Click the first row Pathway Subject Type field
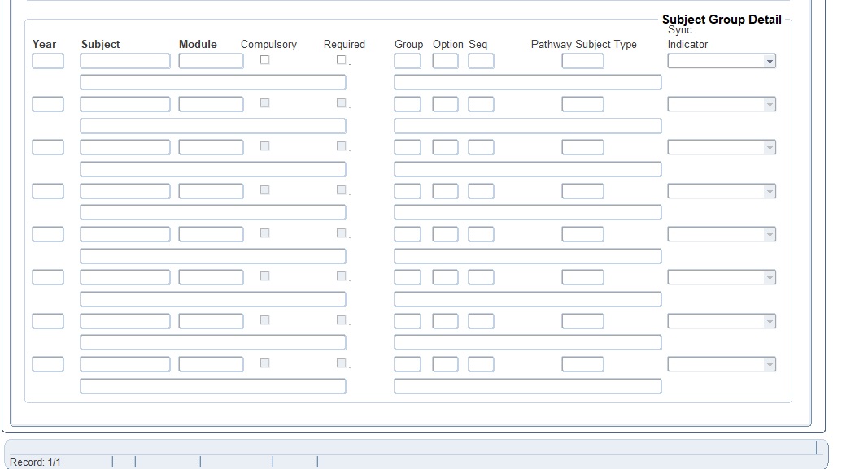This screenshot has height=469, width=868. coord(582,61)
